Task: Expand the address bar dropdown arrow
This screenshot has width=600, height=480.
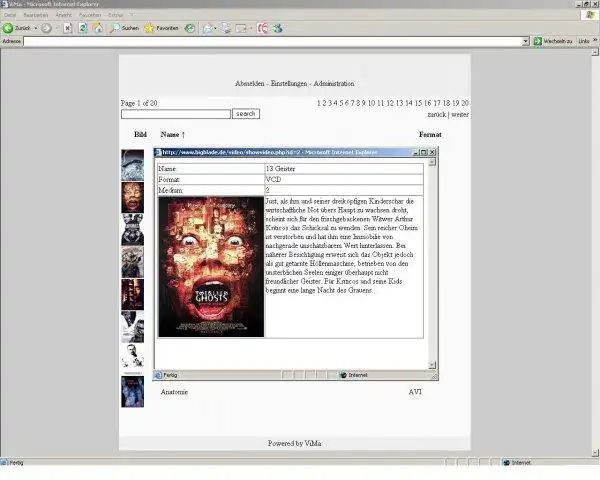Action: [526, 41]
